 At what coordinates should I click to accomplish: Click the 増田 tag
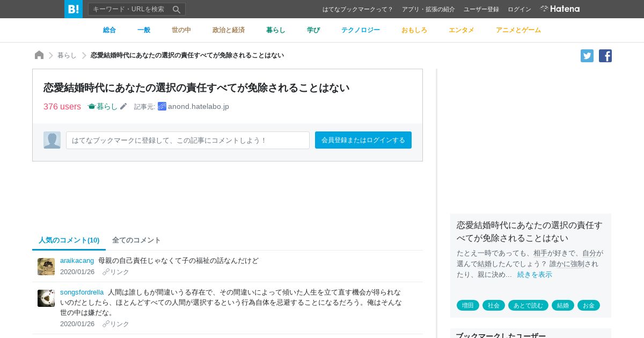tap(468, 305)
